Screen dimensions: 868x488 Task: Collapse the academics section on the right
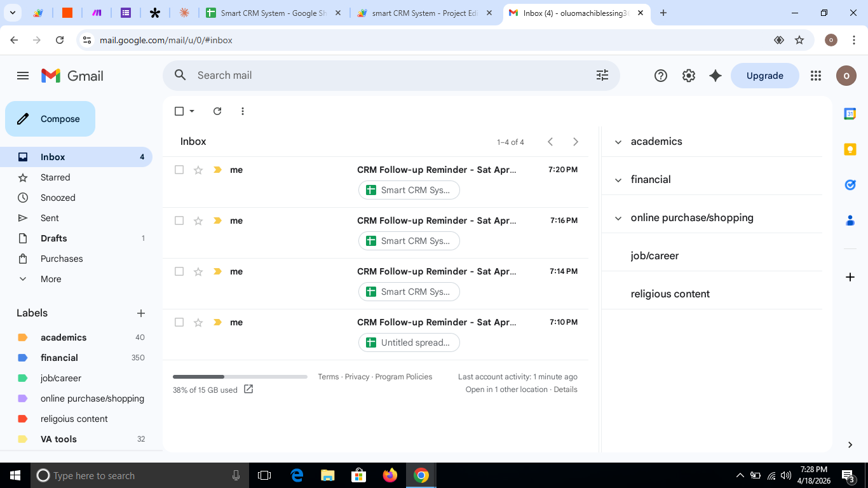(x=617, y=142)
